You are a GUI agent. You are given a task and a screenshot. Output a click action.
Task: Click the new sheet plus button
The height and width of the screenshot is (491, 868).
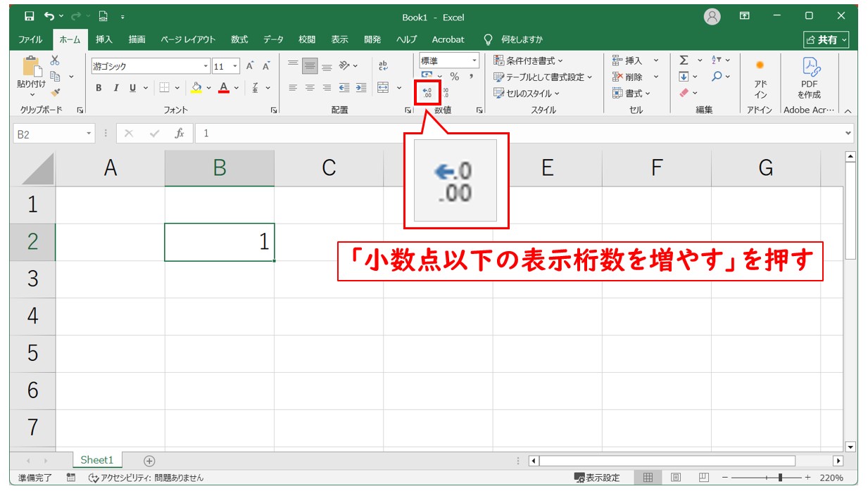click(149, 461)
